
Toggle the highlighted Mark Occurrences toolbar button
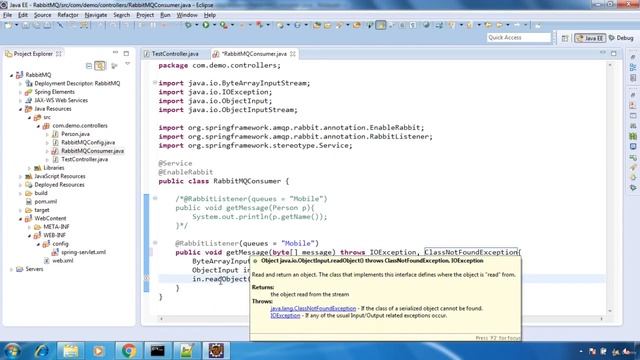coord(380,25)
